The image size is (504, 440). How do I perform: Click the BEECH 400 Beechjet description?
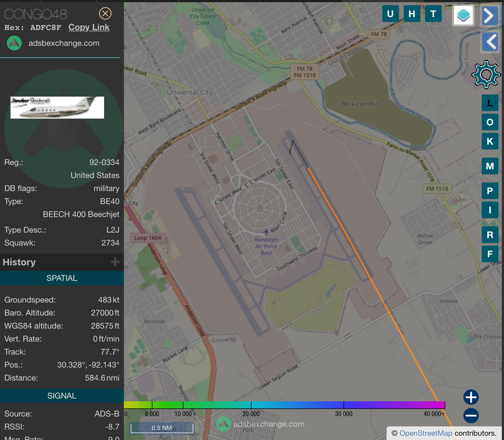(x=81, y=214)
